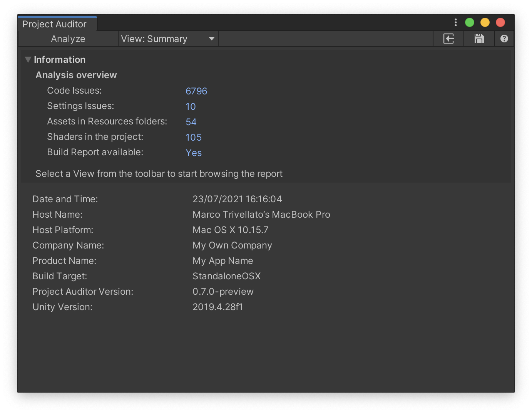Open the 6796 Code Issues link

pyautogui.click(x=196, y=91)
